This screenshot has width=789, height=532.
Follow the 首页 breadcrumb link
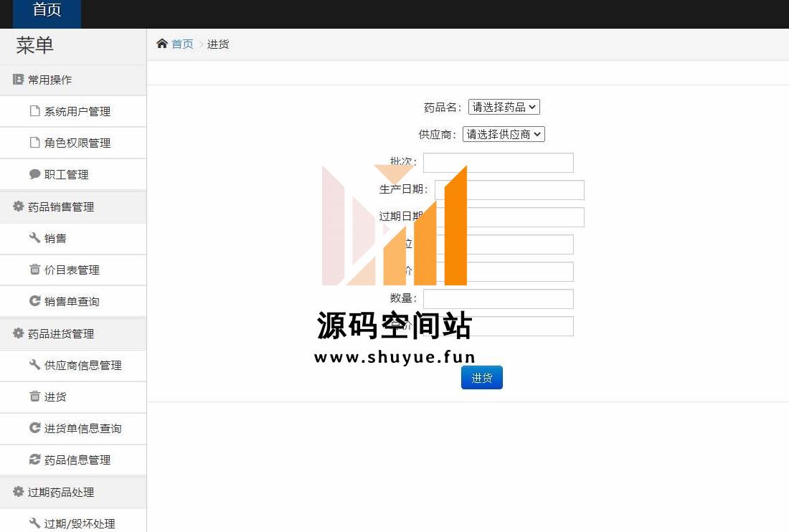[x=182, y=44]
